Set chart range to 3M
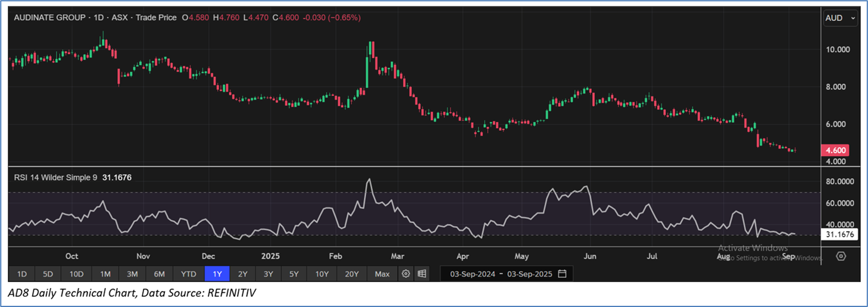Viewport: 868px width, 307px height. (132, 274)
